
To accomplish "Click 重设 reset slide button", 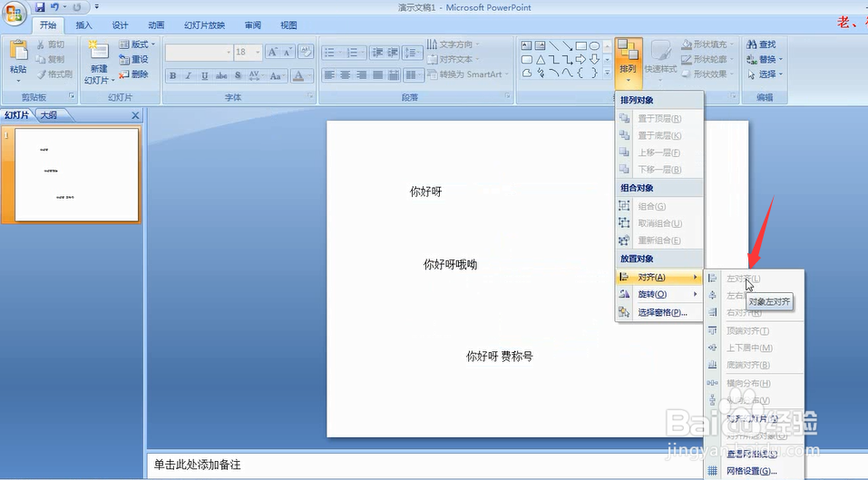I will click(134, 59).
